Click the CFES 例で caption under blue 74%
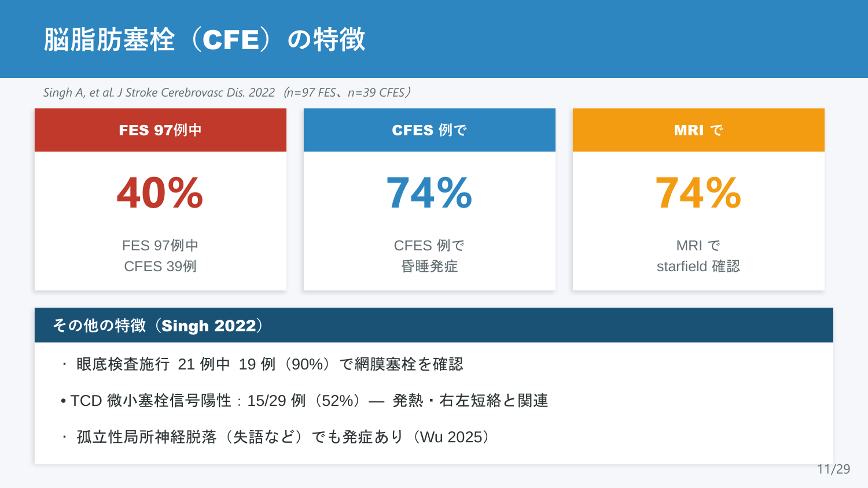 [x=429, y=246]
